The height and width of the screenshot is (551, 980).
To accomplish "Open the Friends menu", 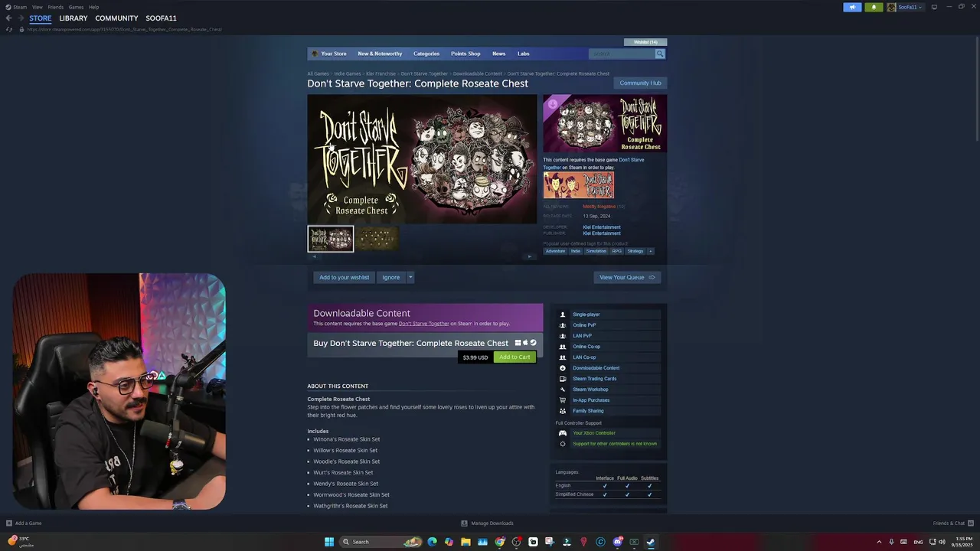I will pyautogui.click(x=56, y=7).
